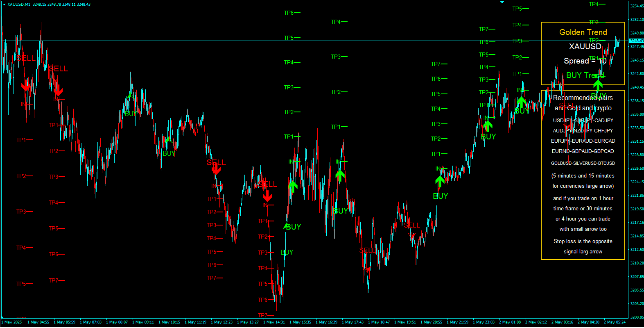Click the Recommended pairs heading
644x328 pixels.
point(583,98)
